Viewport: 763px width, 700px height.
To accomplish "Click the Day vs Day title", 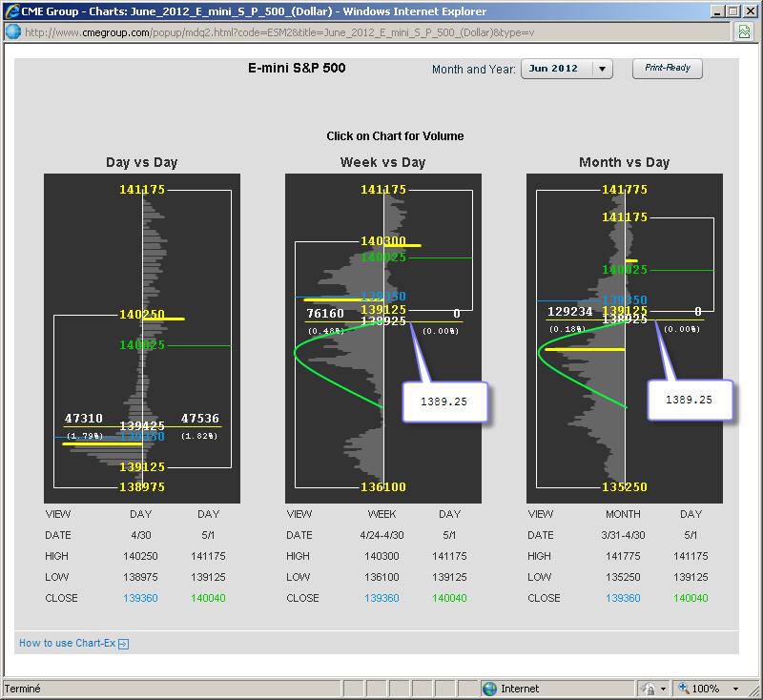I will (x=141, y=162).
